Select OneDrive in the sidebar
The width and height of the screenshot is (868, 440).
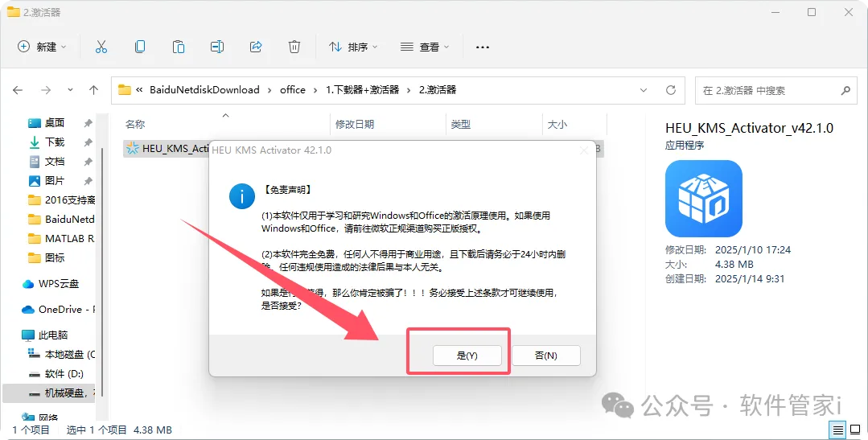click(x=58, y=310)
